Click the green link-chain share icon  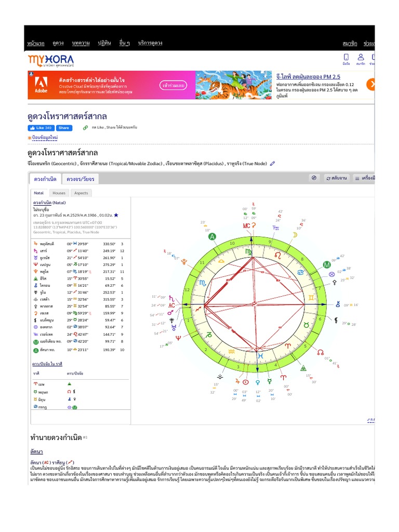[86, 128]
